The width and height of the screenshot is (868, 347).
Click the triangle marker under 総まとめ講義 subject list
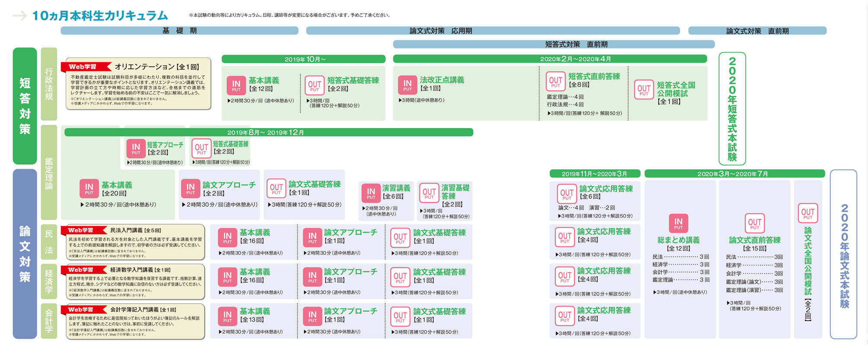coord(654,292)
